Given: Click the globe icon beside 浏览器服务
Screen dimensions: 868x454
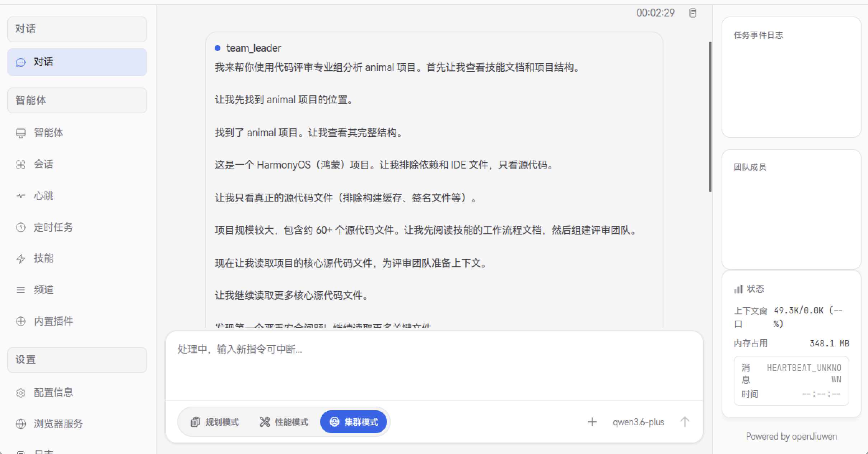Looking at the screenshot, I should [21, 424].
